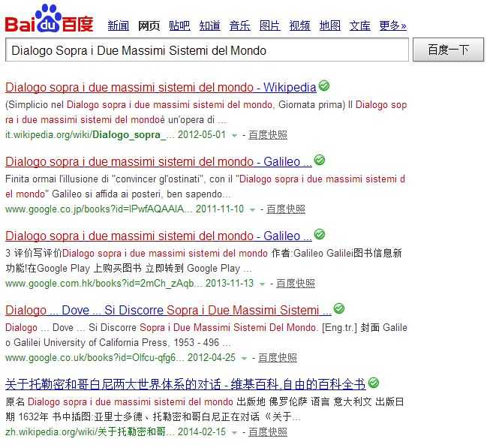
Task: Open Dialogo ... Dove ... Si Discorre result
Action: (168, 310)
